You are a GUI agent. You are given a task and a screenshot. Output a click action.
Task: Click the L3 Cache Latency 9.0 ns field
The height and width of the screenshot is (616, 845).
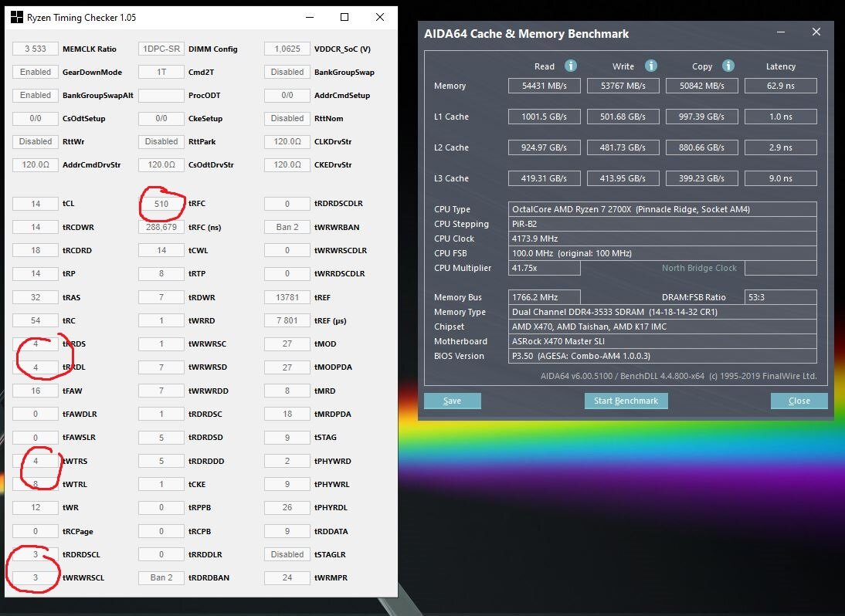tap(780, 178)
